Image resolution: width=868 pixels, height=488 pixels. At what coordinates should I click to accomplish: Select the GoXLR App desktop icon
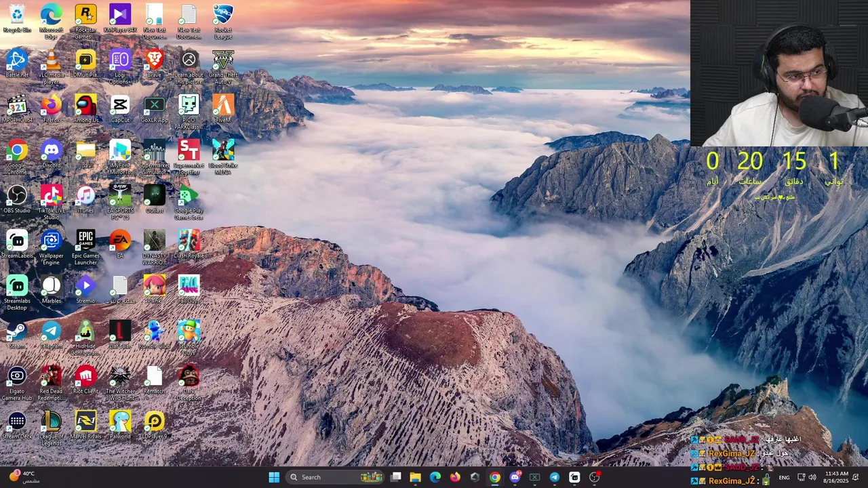155,109
